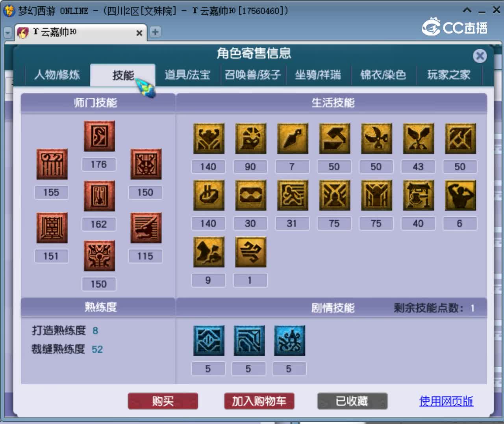
Task: Click the muscular figure life skill icon level 6
Action: point(460,195)
